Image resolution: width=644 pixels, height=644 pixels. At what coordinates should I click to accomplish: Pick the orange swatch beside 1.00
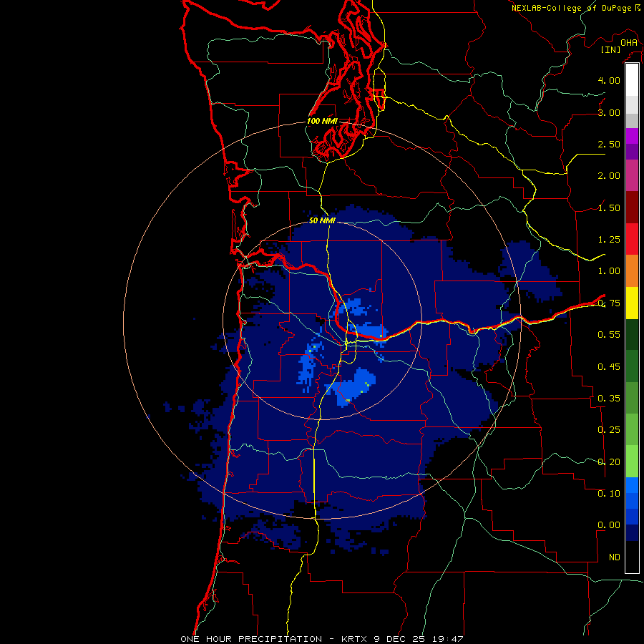click(632, 270)
